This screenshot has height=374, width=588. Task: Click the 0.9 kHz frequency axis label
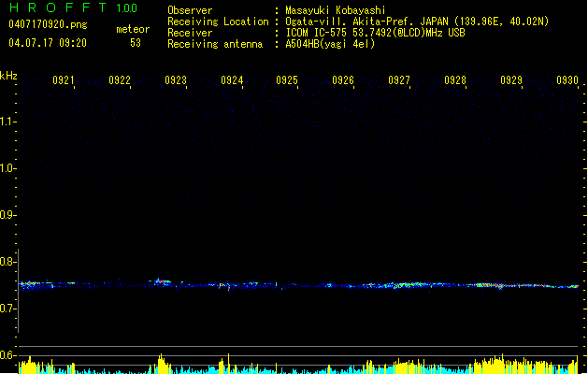tap(7, 215)
